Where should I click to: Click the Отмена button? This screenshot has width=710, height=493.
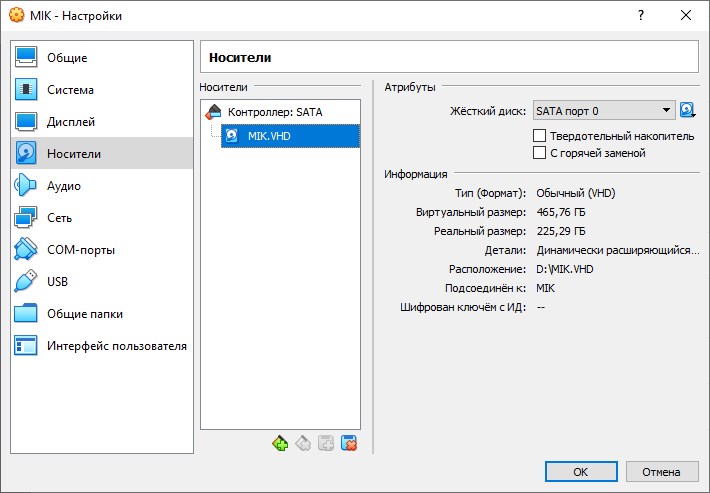coord(661,471)
